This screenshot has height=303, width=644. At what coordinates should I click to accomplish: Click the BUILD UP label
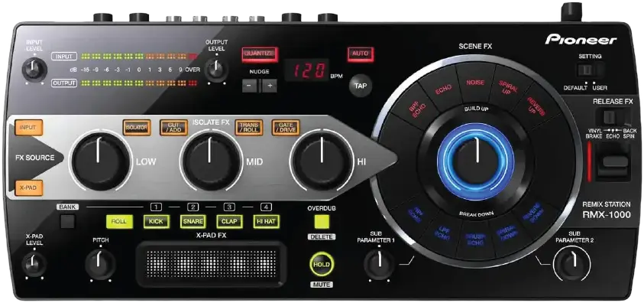click(x=476, y=109)
